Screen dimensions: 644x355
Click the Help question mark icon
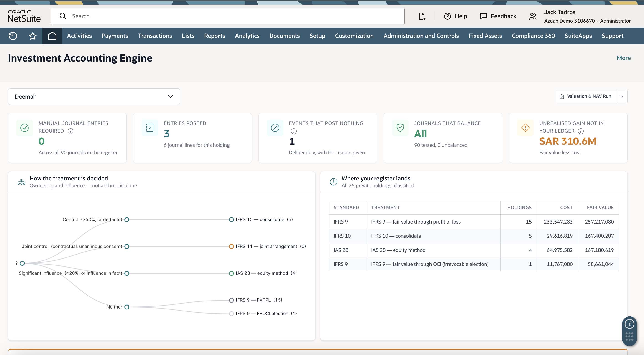[447, 16]
